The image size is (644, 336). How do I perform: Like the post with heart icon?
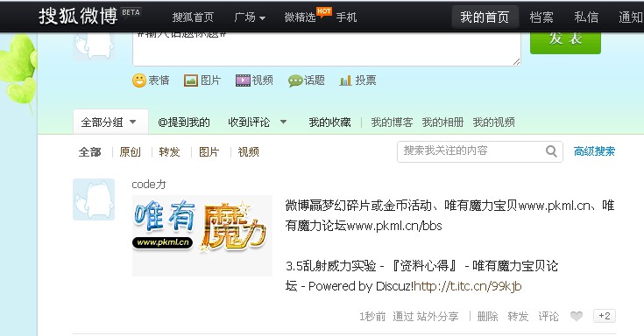click(x=577, y=316)
